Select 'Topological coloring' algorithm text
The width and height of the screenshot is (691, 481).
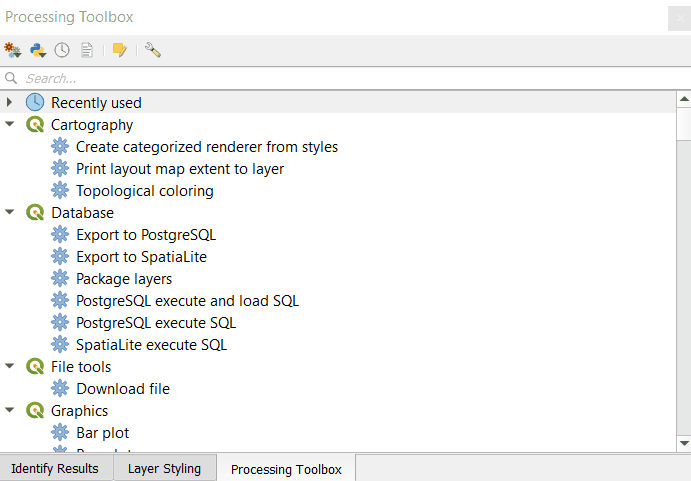pos(145,191)
